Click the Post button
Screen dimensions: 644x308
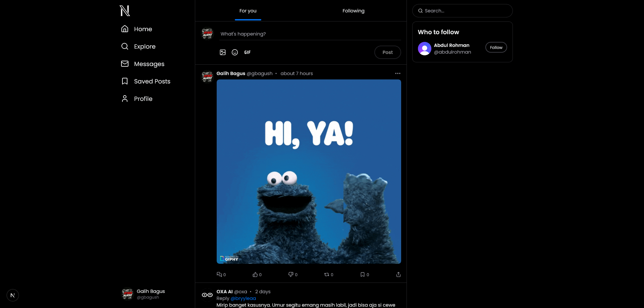tap(388, 52)
